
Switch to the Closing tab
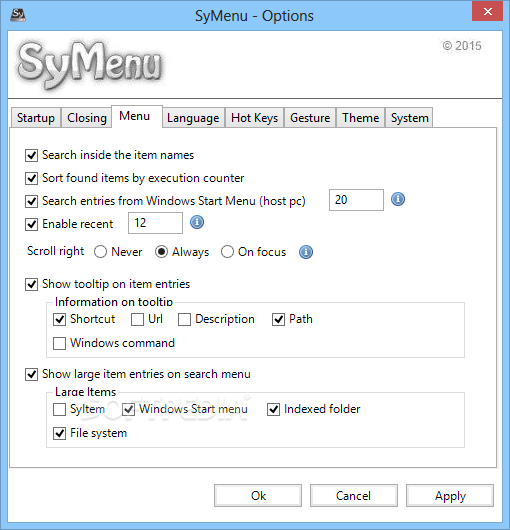[x=87, y=118]
